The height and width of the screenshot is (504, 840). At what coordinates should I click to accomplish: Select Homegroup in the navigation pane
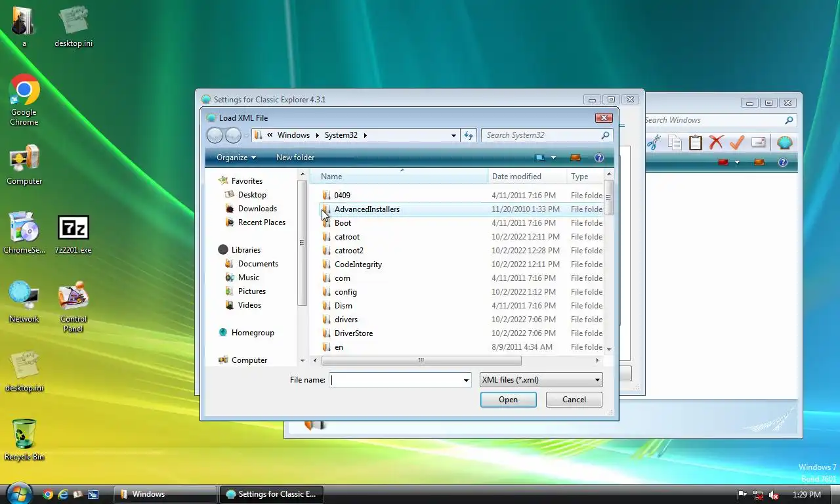pos(253,333)
